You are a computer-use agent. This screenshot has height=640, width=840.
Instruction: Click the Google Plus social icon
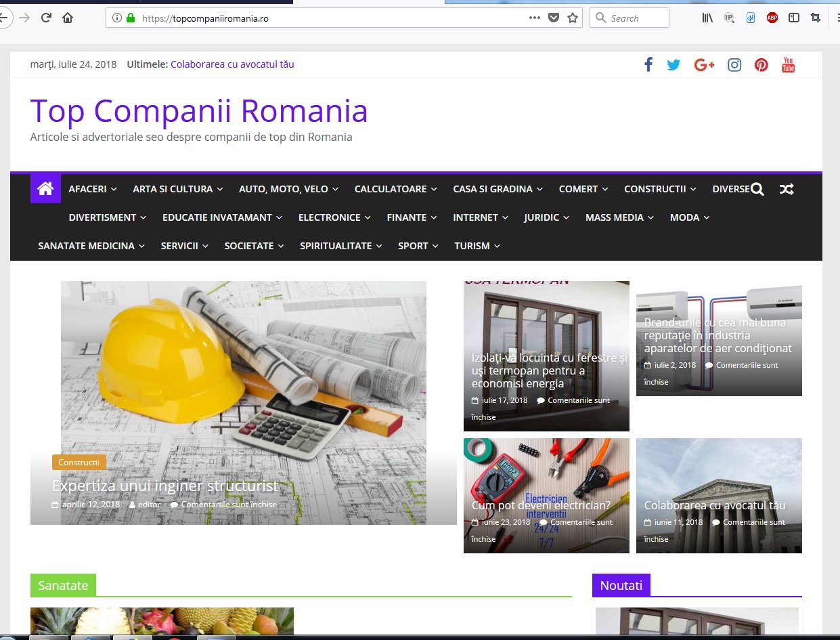pos(704,65)
